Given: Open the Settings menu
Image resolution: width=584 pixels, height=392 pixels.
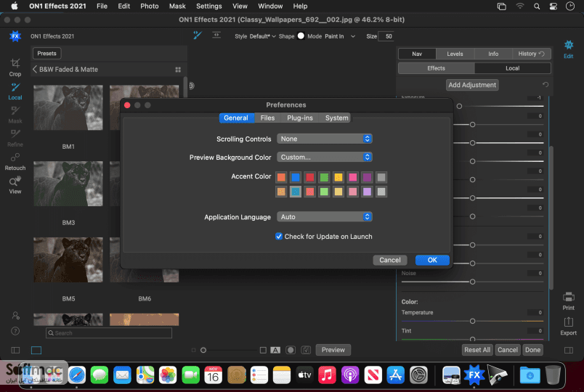Looking at the screenshot, I should [209, 6].
